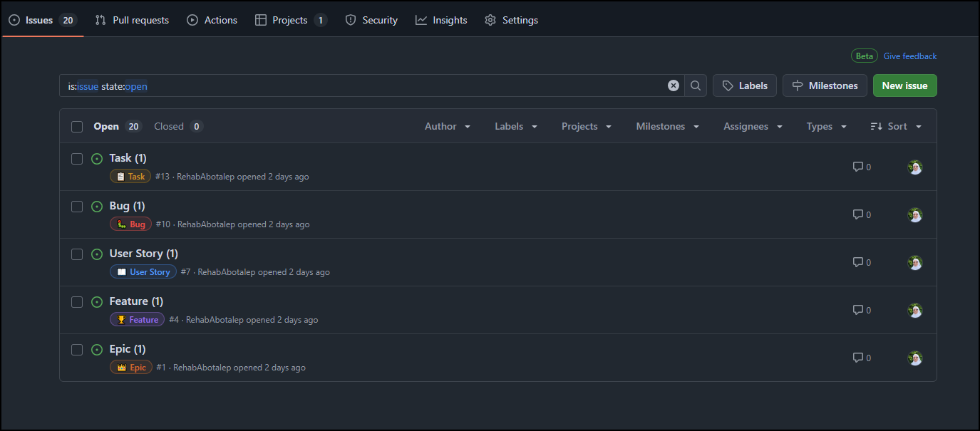The height and width of the screenshot is (431, 980).
Task: Open the repository Settings tab
Action: tap(511, 20)
